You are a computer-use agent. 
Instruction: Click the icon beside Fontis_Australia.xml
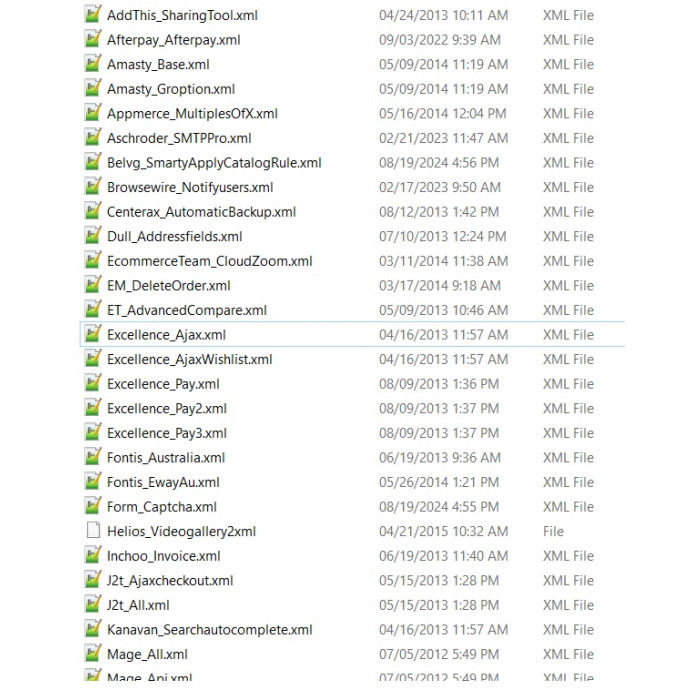click(93, 457)
